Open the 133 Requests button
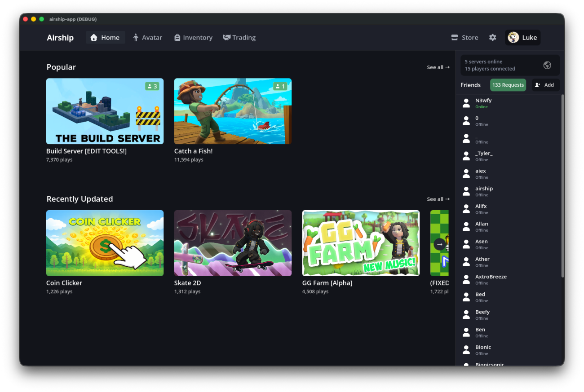 tap(508, 85)
